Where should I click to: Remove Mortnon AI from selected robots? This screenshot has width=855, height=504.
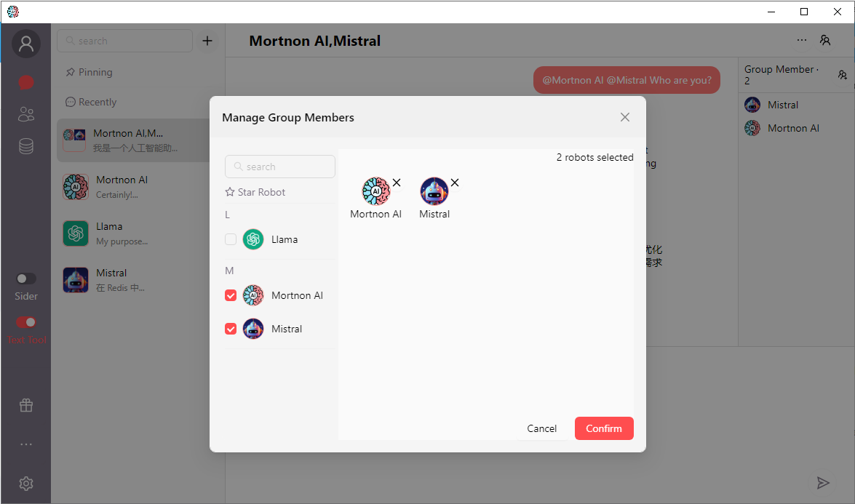(x=397, y=183)
